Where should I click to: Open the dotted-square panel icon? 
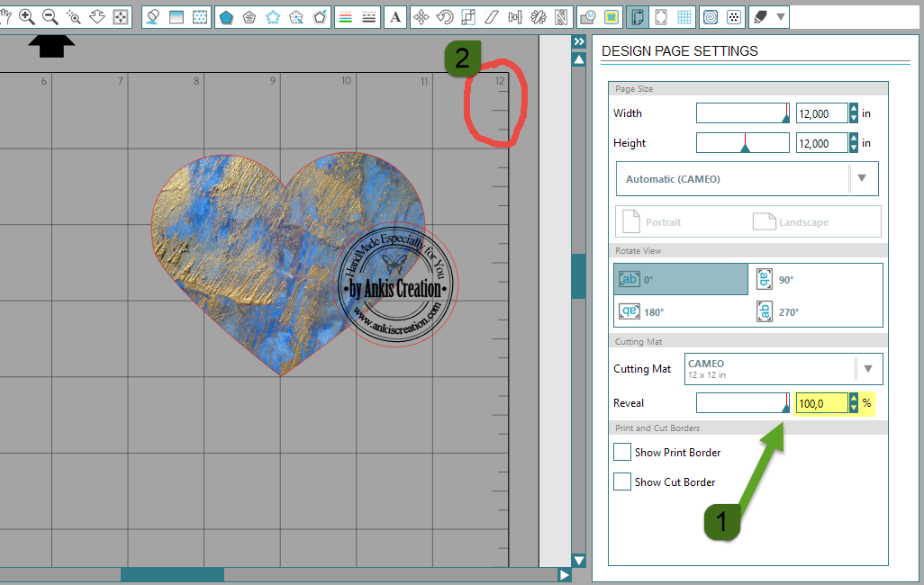click(x=734, y=17)
